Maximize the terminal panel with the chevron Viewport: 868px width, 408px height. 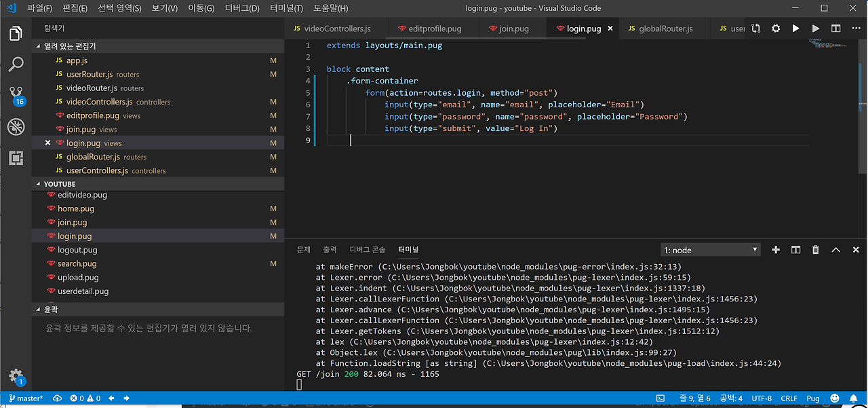(836, 250)
